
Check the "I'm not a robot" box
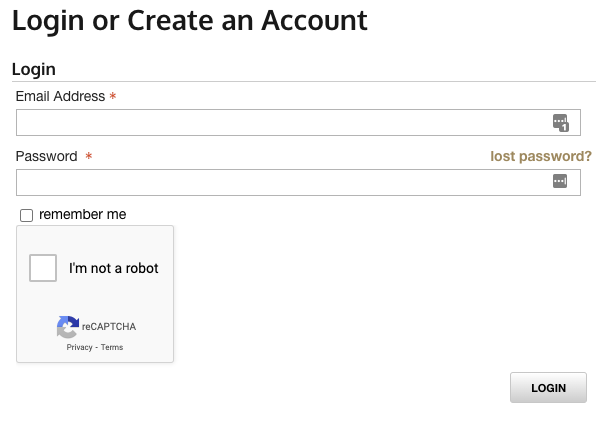tap(43, 268)
